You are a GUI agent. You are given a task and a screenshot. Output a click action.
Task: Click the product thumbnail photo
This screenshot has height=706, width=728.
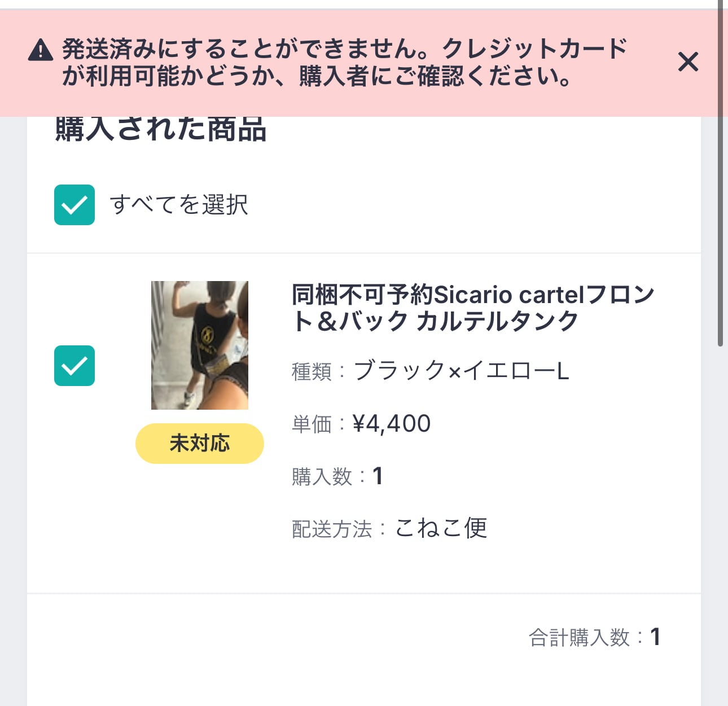(199, 345)
